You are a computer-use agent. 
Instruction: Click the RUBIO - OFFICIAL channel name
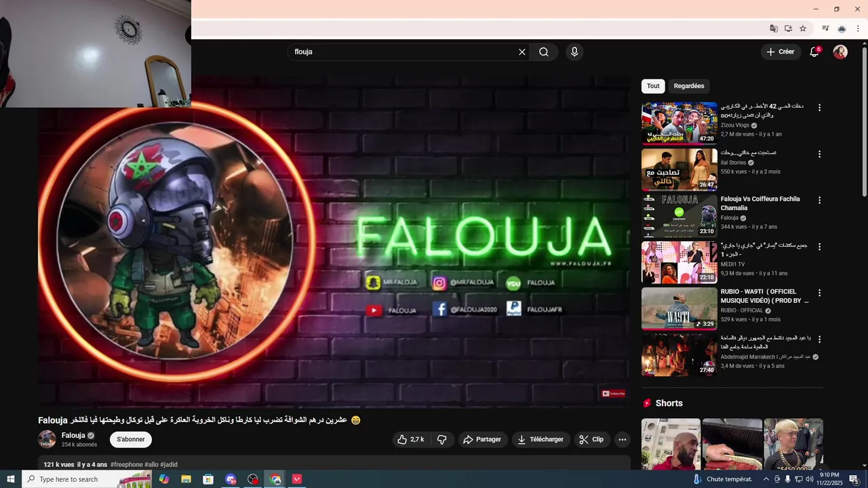[742, 310]
